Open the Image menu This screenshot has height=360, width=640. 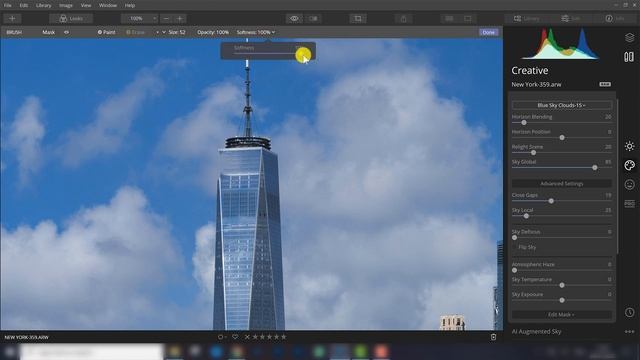point(66,5)
